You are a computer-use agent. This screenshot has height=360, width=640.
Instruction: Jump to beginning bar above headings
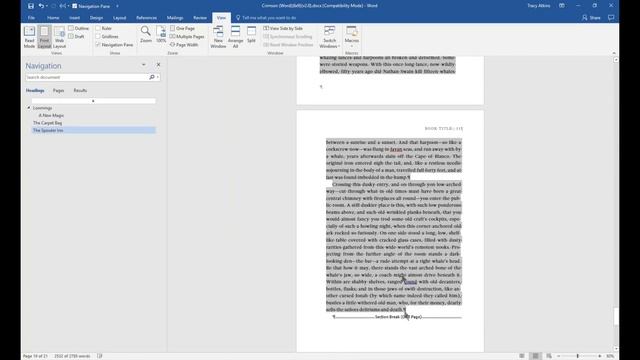93,100
